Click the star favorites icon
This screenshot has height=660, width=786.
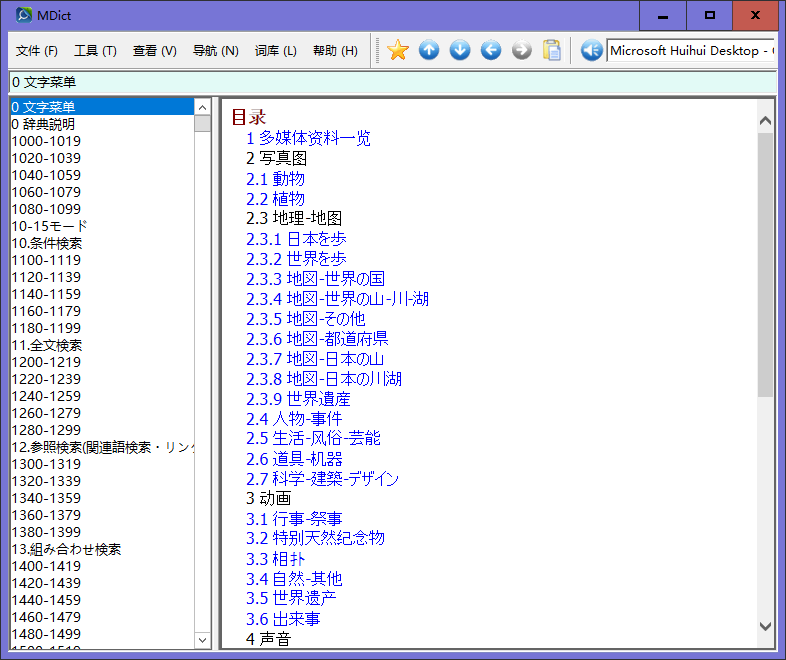pos(398,50)
